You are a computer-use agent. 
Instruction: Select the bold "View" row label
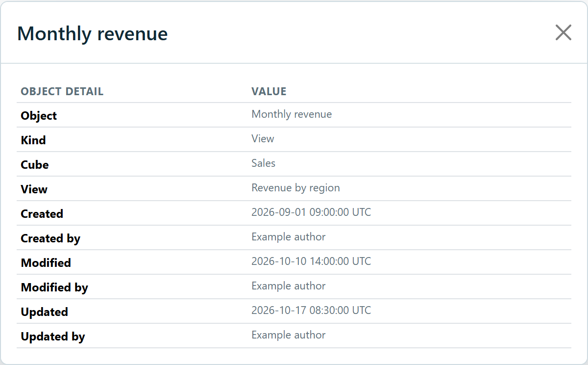coord(34,189)
